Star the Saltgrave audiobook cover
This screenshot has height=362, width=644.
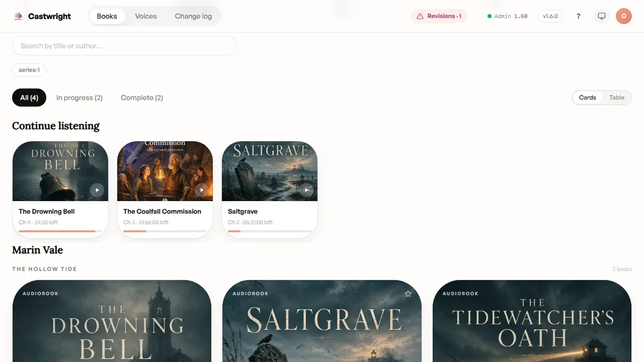[408, 294]
